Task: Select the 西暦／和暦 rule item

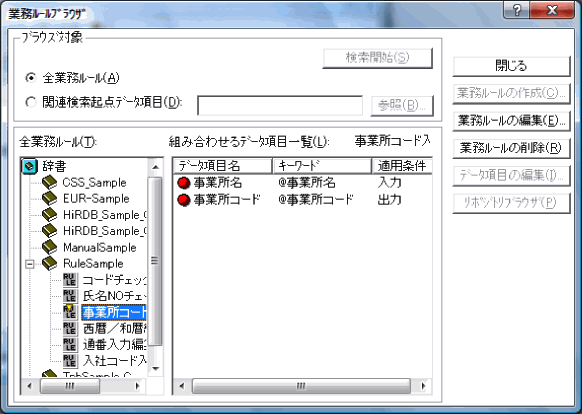Action: [114, 328]
